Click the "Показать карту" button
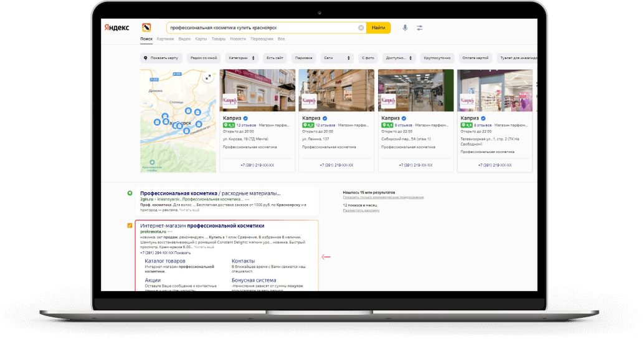The height and width of the screenshot is (344, 644). pos(161,58)
